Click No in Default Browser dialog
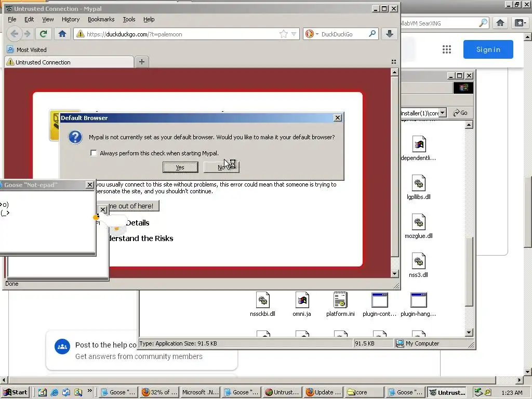532x399 pixels. [221, 167]
